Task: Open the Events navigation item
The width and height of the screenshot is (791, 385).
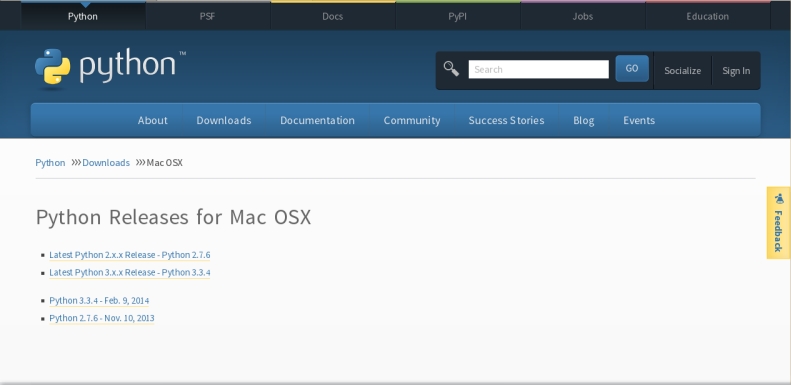Action: (639, 120)
